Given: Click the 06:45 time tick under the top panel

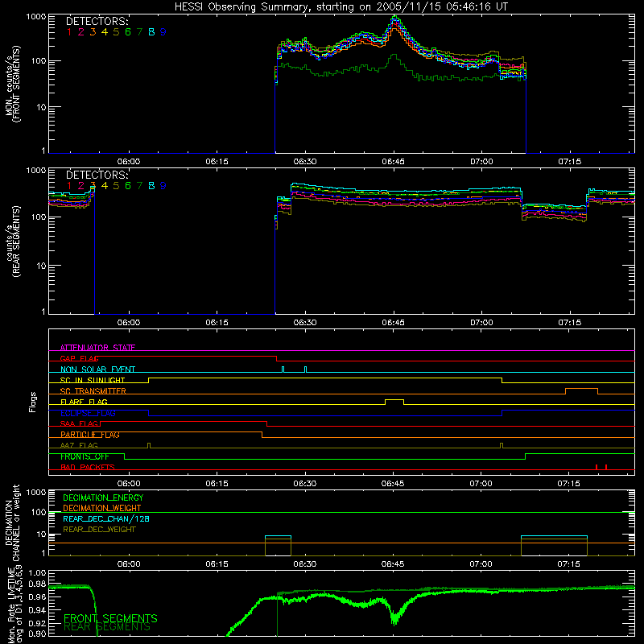Looking at the screenshot, I should point(393,162).
